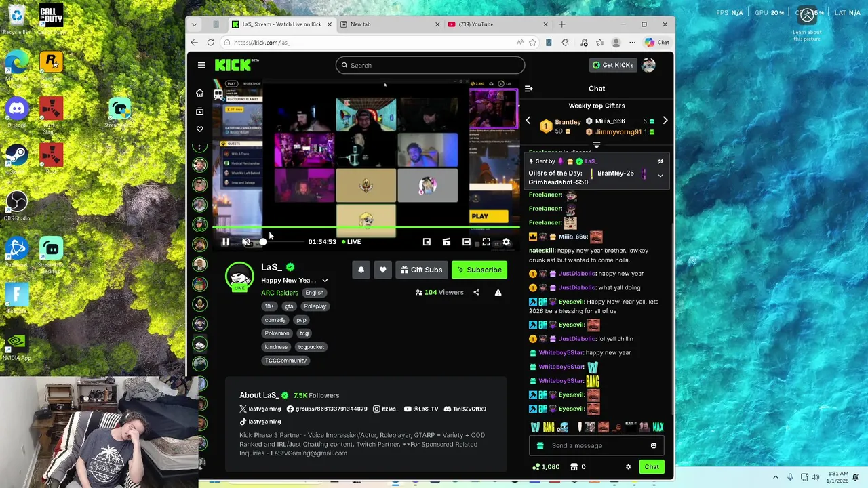Reload the page in the browser

(x=210, y=43)
